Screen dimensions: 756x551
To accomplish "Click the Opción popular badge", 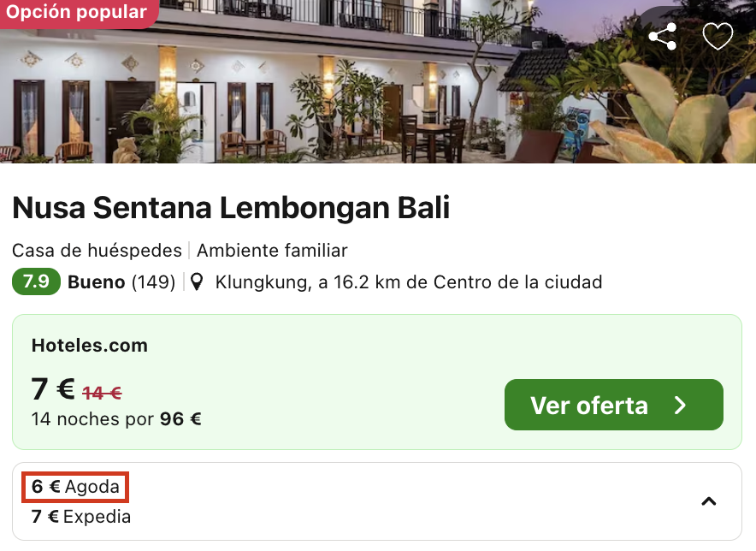I will click(x=77, y=12).
